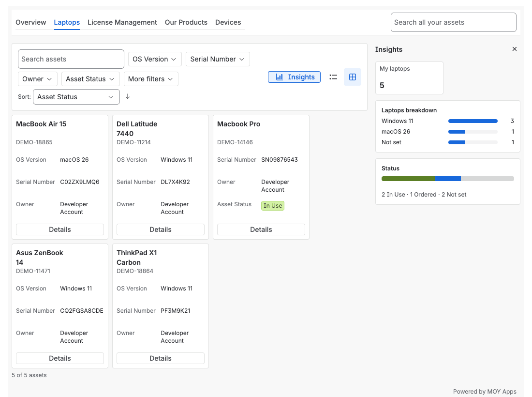Open the Sort by Asset Status combo box
532x397 pixels.
click(76, 97)
